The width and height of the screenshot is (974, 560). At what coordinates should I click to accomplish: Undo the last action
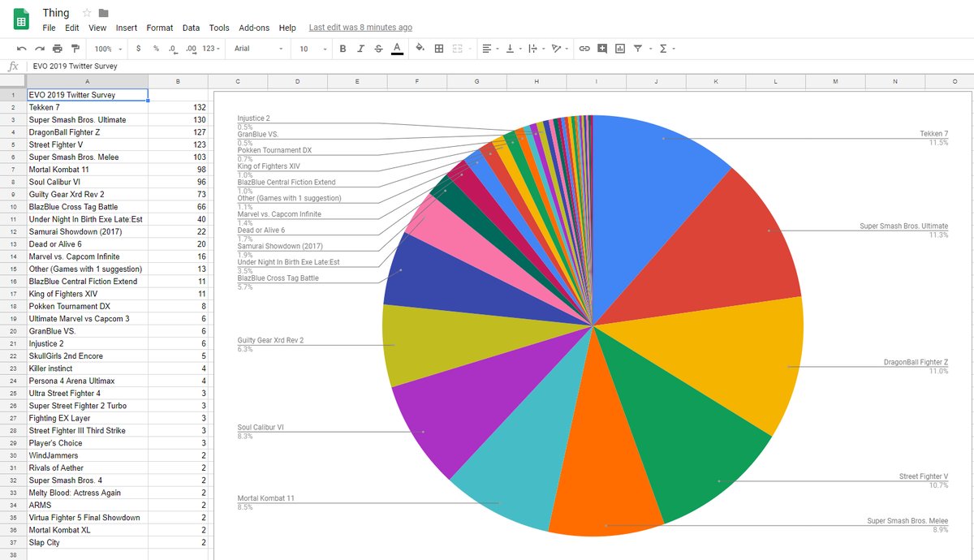pyautogui.click(x=21, y=49)
